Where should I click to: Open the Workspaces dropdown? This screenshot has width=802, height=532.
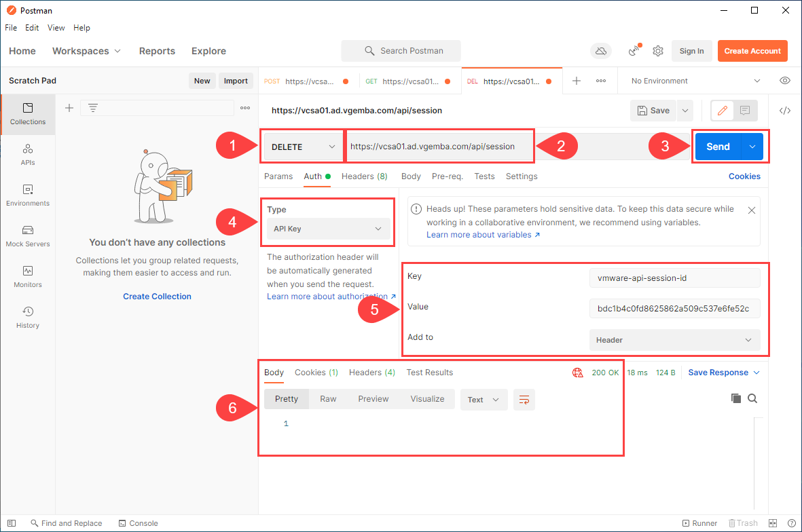point(86,51)
